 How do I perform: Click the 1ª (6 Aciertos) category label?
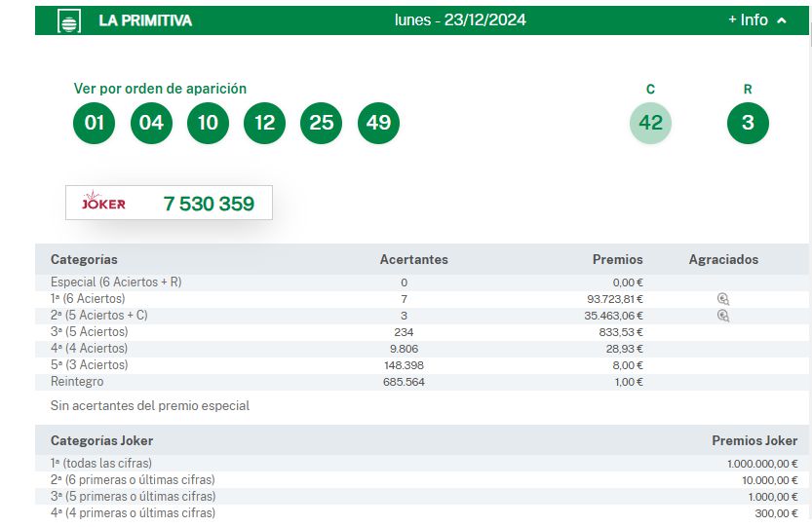pos(88,299)
